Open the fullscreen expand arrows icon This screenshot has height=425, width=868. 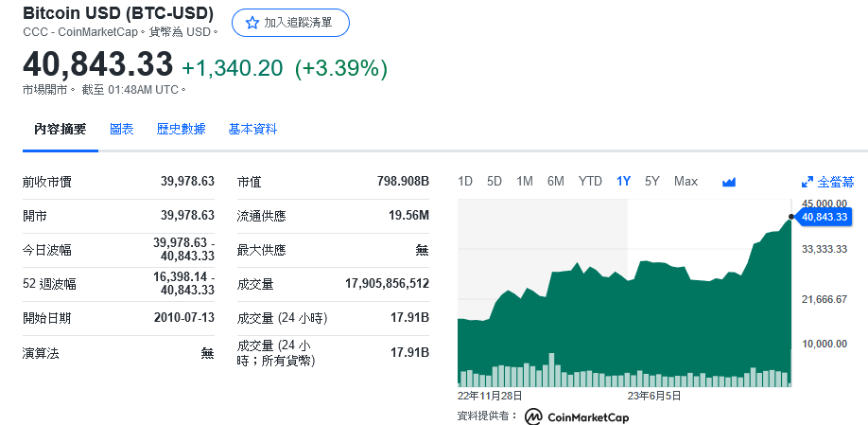[x=807, y=182]
